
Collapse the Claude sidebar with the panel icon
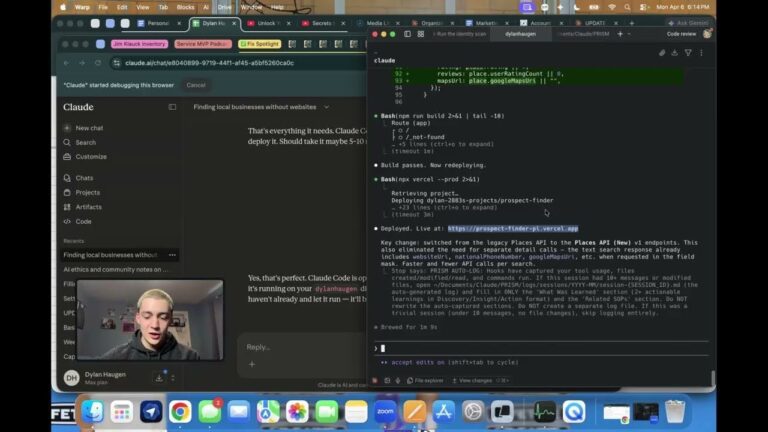pos(172,107)
